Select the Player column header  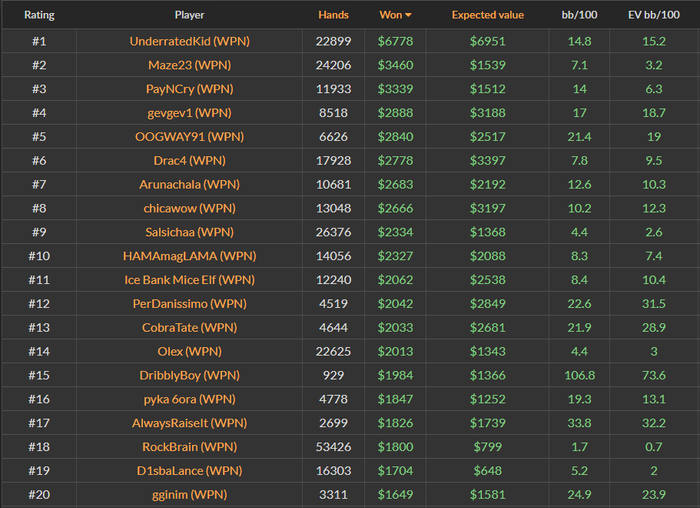189,15
